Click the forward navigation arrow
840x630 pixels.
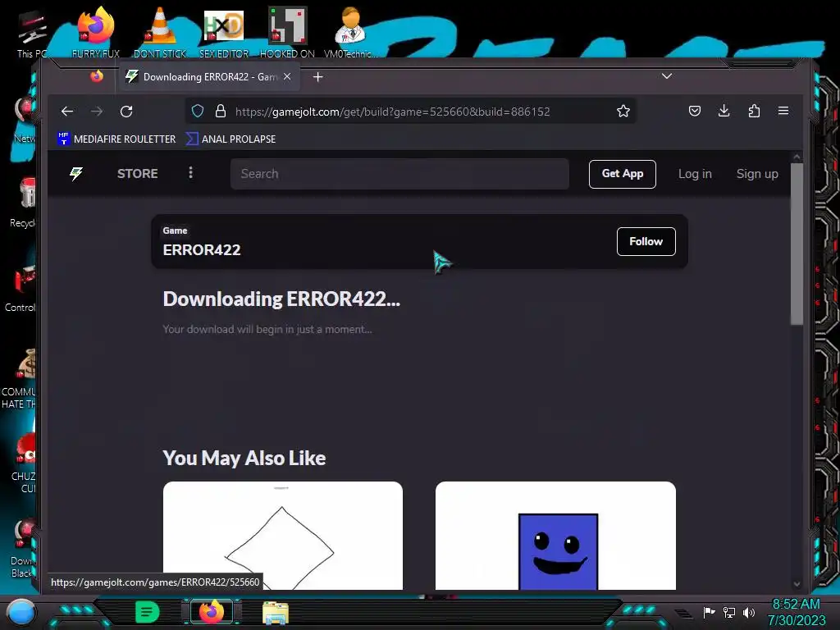97,112
